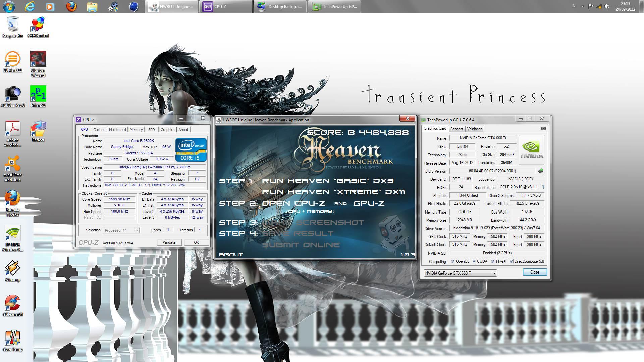Click Open CPU-Z in Step 2

293,203
